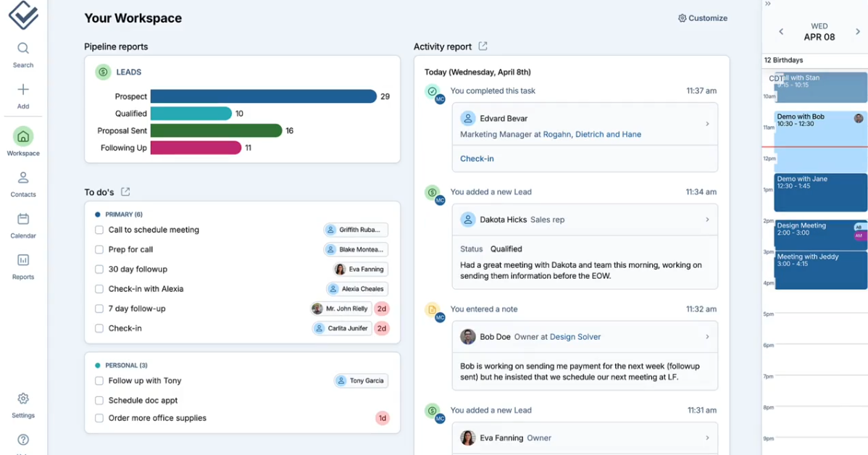Click the 2d overdue badge on 7 day follow-up
Image resolution: width=868 pixels, height=455 pixels.
point(381,309)
